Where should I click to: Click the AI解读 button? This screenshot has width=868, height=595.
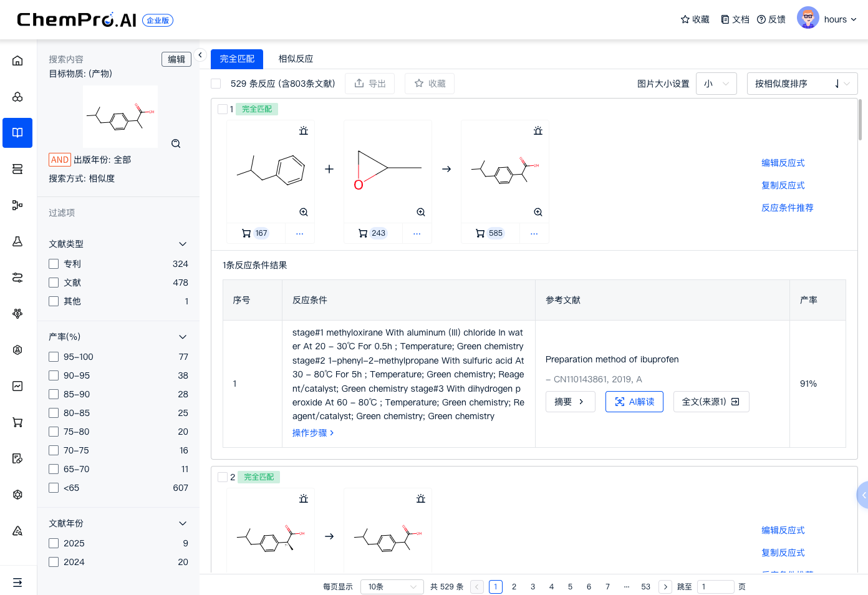tap(634, 402)
